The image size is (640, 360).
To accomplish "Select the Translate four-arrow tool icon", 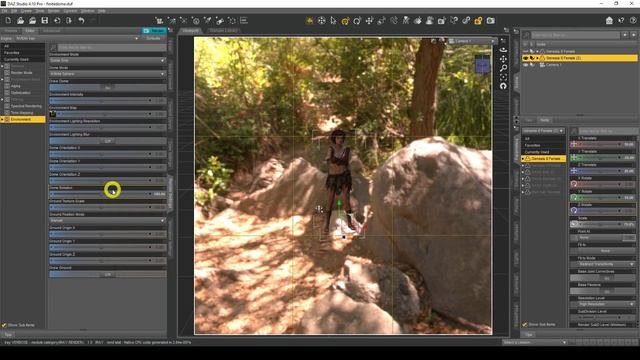I will (369, 20).
